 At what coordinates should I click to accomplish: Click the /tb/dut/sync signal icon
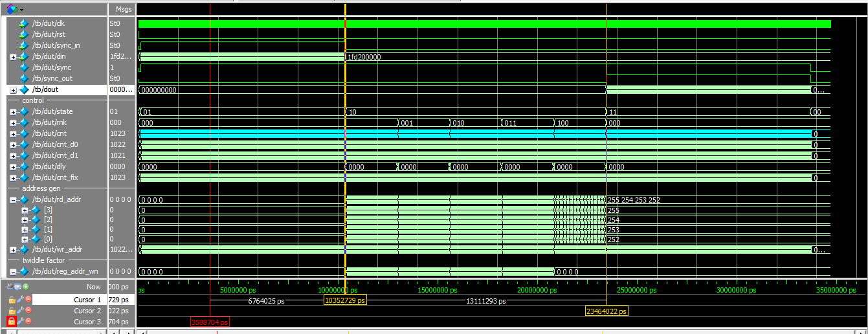[x=25, y=67]
